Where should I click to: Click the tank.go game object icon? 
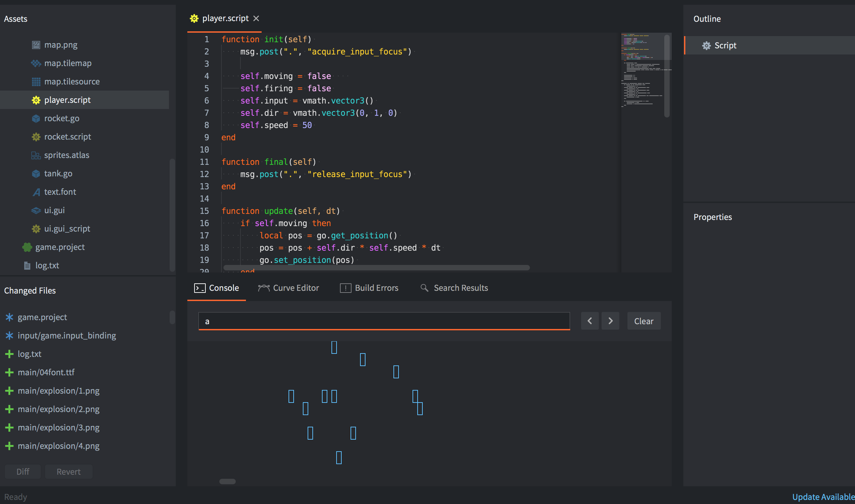coord(36,174)
